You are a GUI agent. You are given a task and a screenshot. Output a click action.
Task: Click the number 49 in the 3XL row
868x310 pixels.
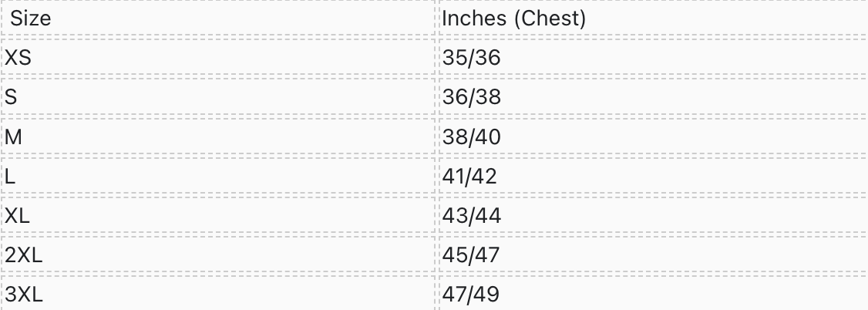[488, 295]
